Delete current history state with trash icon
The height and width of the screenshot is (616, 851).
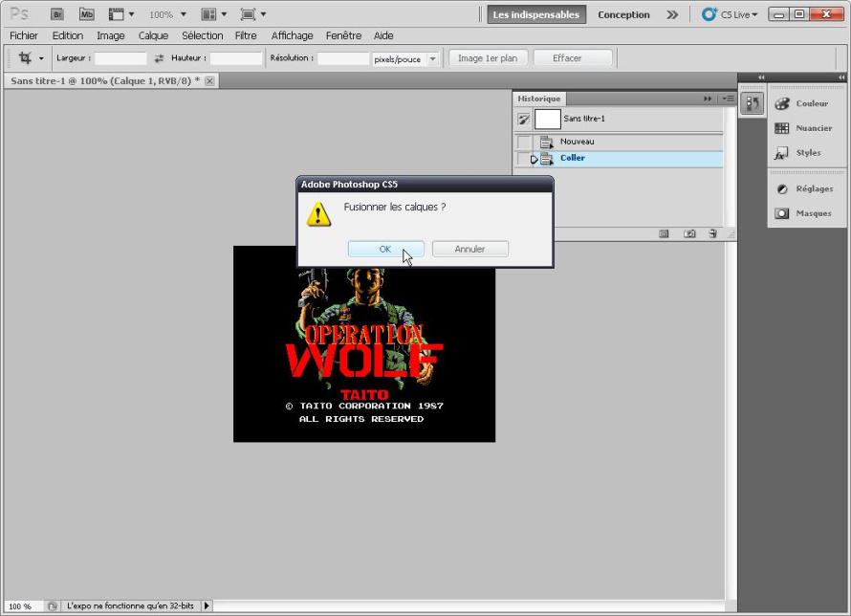712,234
